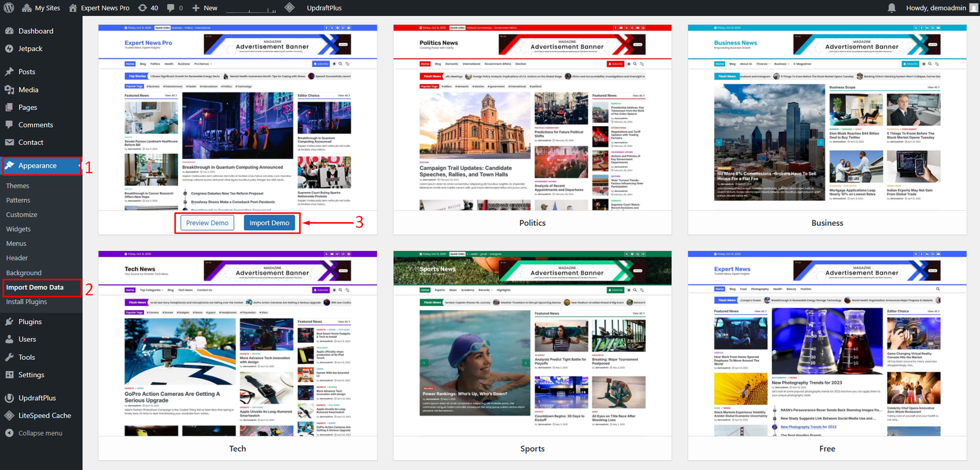Open the comments bubble in admin bar
The image size is (980, 470).
(175, 8)
